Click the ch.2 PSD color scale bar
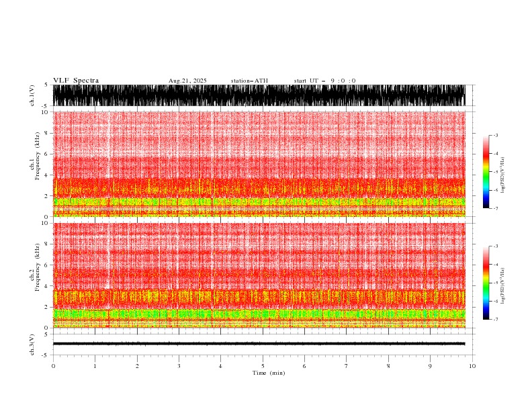 (x=486, y=283)
